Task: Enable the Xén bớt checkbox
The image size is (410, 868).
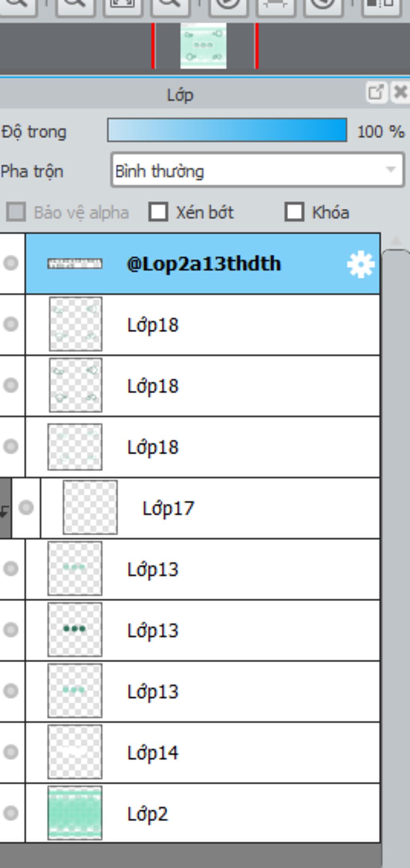Action: pos(158,212)
